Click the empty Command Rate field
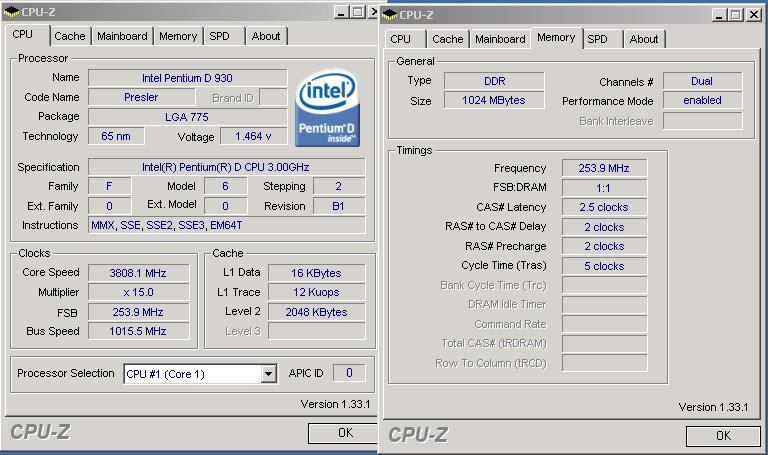 click(604, 324)
